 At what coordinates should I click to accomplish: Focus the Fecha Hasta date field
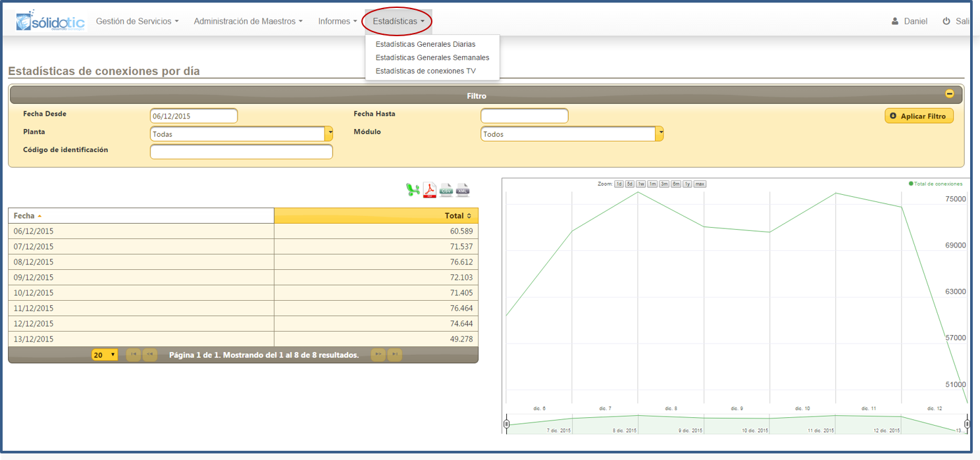pos(525,116)
